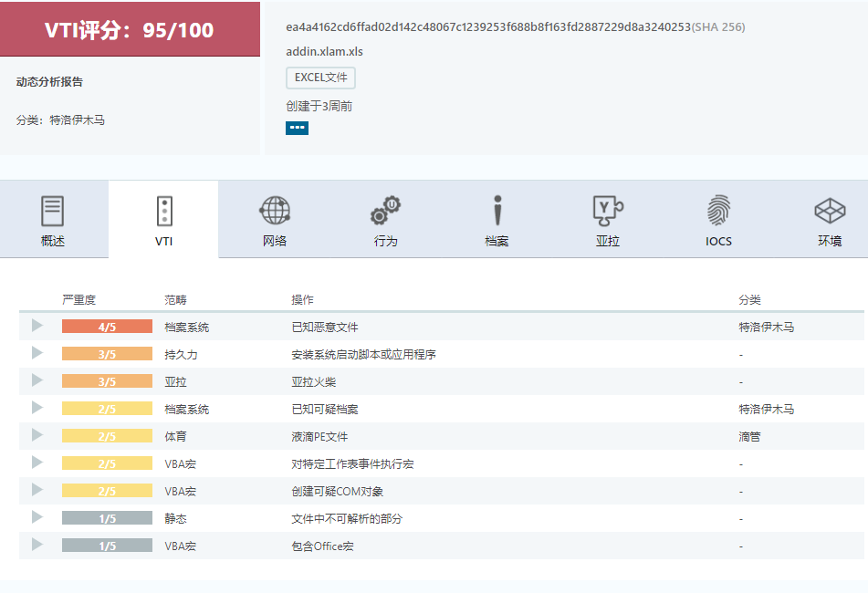Click the 2/5 severity bar for 体育
Screen dimensions: 868x593
pos(107,436)
